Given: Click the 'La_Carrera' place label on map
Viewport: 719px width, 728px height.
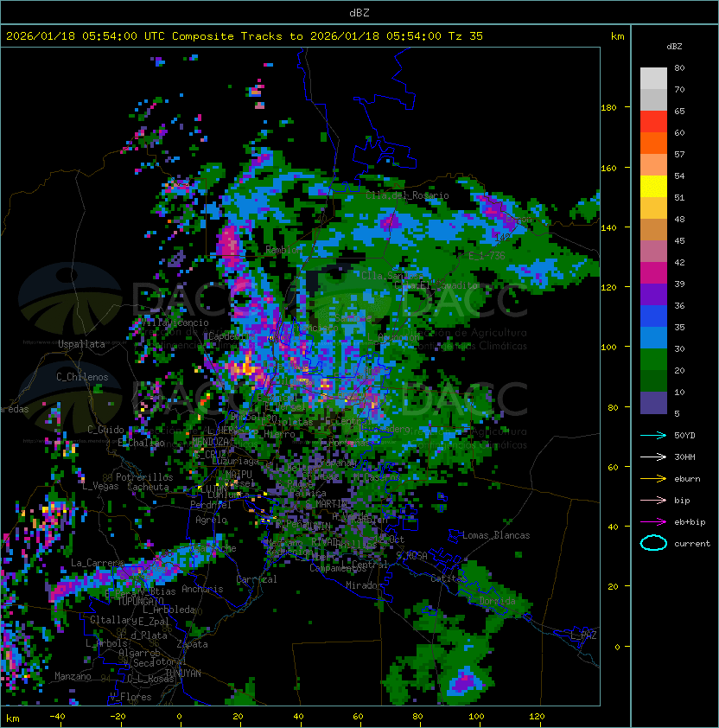Looking at the screenshot, I should point(96,563).
